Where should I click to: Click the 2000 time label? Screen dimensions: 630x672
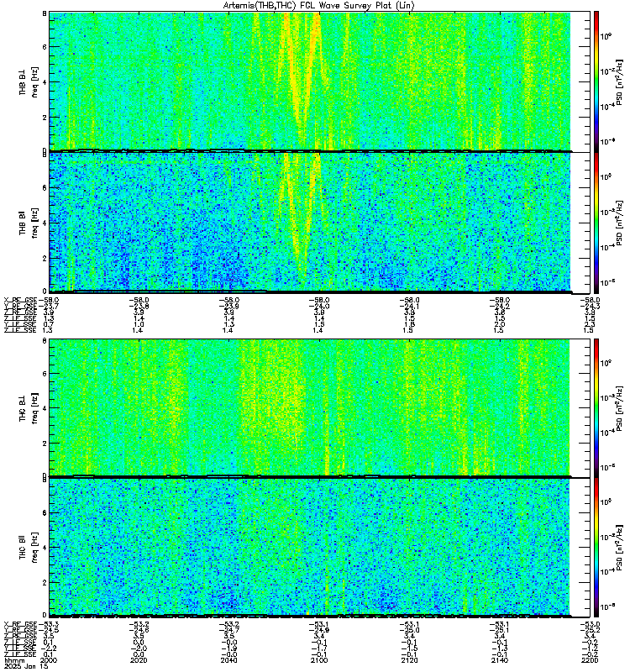48,660
